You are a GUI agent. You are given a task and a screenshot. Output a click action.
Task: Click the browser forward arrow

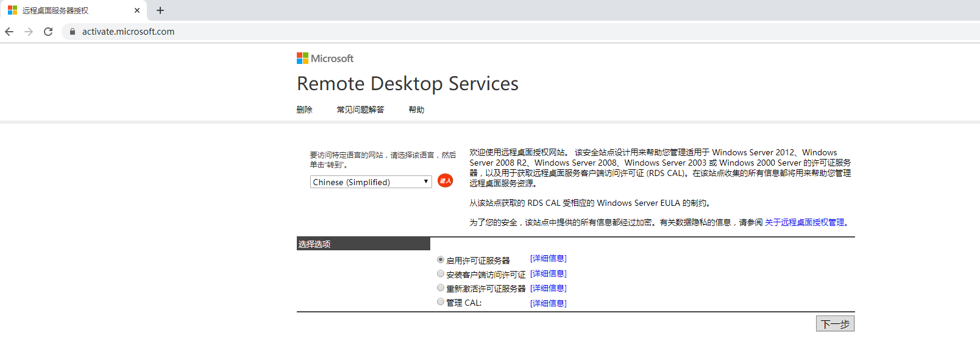[x=29, y=32]
